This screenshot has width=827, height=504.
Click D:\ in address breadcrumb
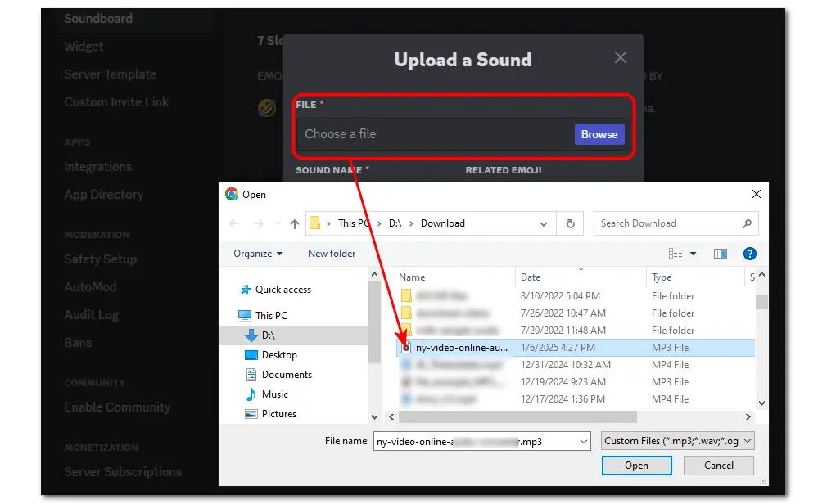pos(395,223)
